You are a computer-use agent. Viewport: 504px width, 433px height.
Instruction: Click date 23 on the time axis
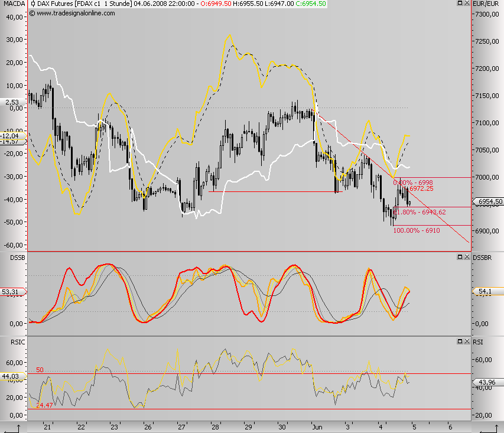115,427
